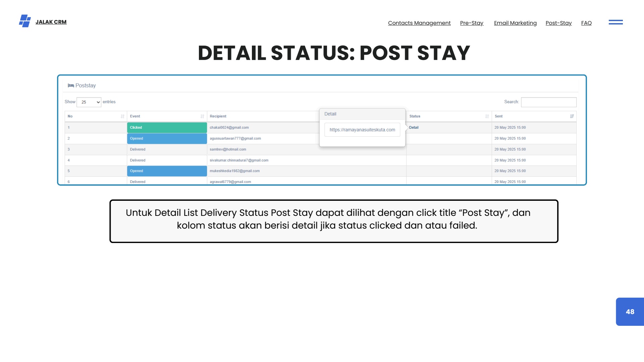Click the Detail link in Status column
Image resolution: width=644 pixels, height=362 pixels.
414,127
